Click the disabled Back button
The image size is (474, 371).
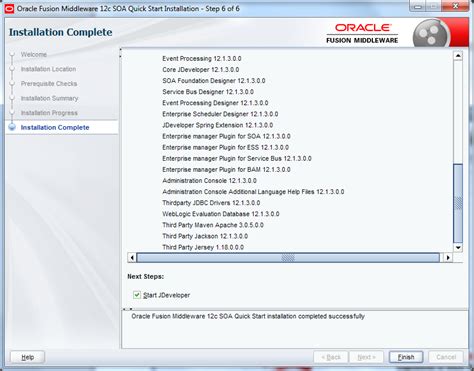(x=331, y=357)
